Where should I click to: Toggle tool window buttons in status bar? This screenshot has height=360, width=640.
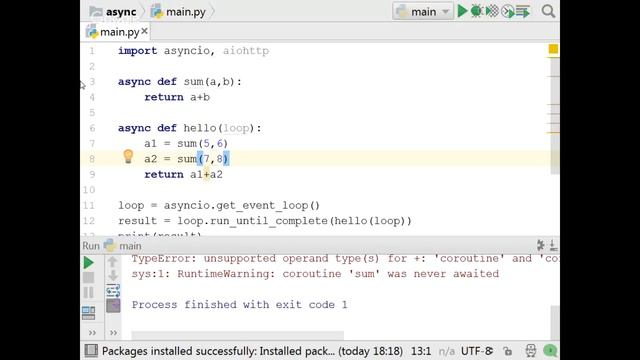(91, 351)
